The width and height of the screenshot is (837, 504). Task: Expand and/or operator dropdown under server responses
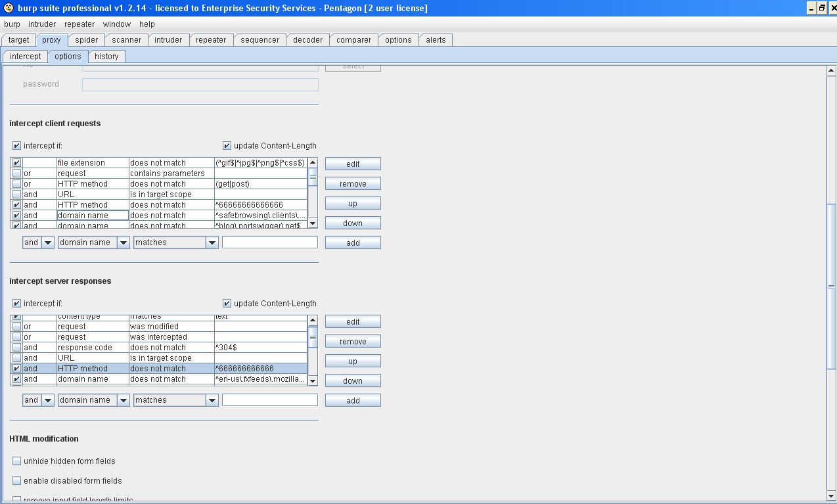tap(47, 400)
